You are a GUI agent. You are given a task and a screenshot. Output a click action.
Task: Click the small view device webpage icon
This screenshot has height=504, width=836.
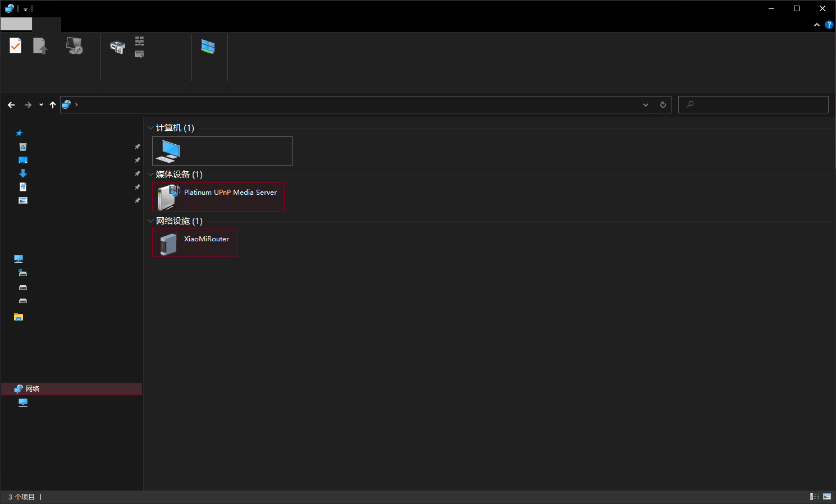(x=139, y=54)
